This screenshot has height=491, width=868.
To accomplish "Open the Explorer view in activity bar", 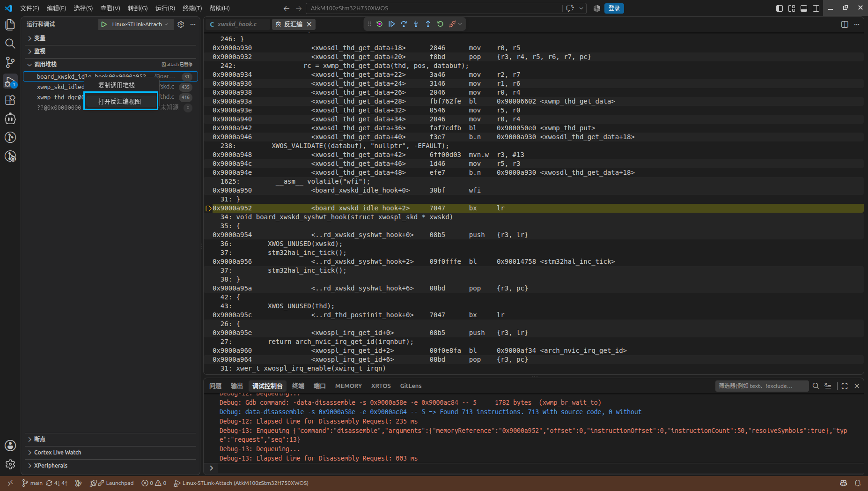I will point(10,25).
